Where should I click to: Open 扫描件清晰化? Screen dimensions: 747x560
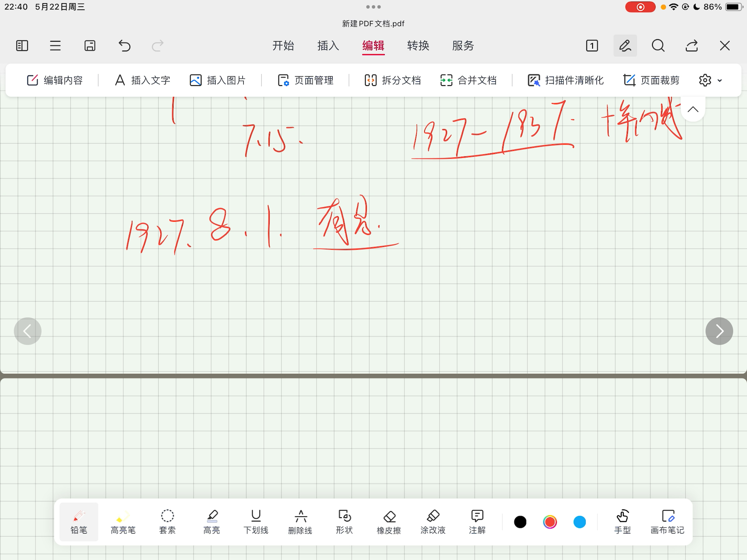(565, 80)
